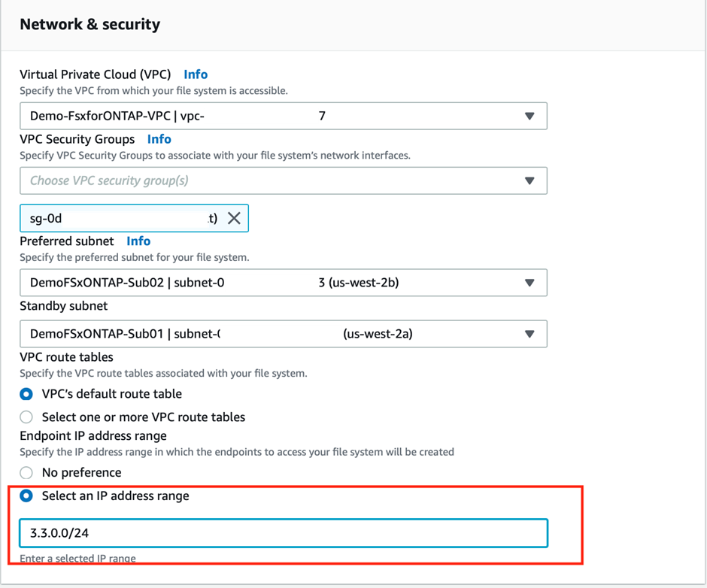Open the VPC dropdown arrow
The width and height of the screenshot is (707, 588).
click(x=529, y=117)
